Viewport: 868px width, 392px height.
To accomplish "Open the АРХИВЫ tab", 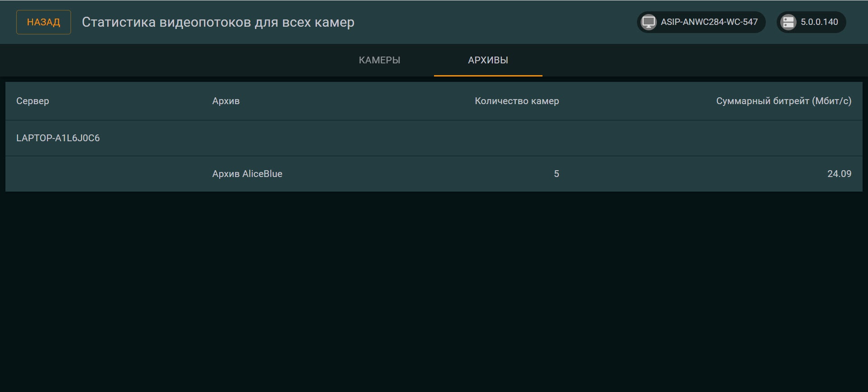I will (488, 60).
